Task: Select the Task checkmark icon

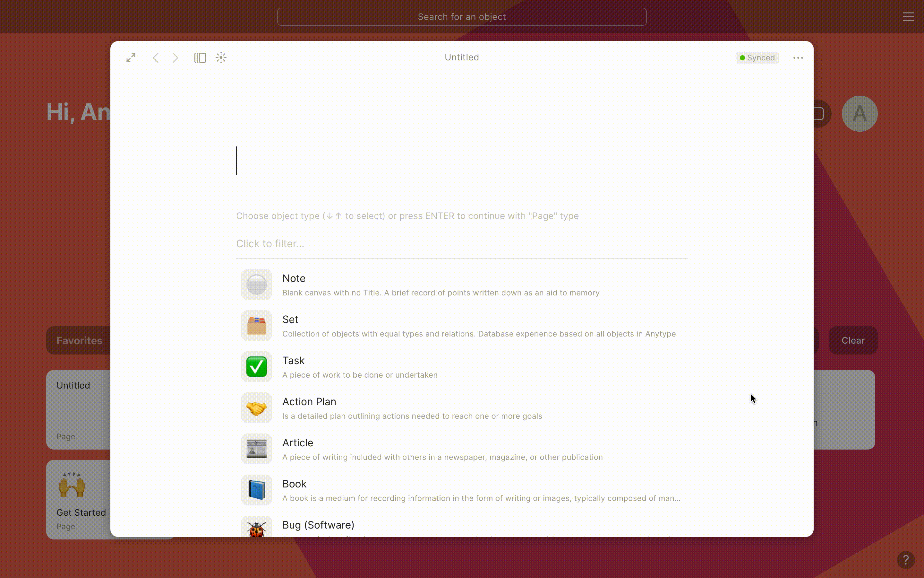Action: 257,367
